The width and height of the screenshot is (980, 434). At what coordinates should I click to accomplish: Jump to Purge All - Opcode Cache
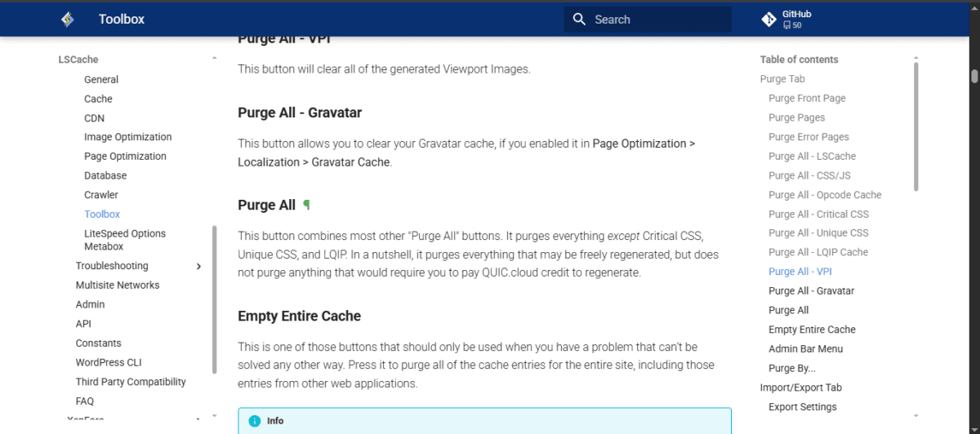click(x=825, y=195)
